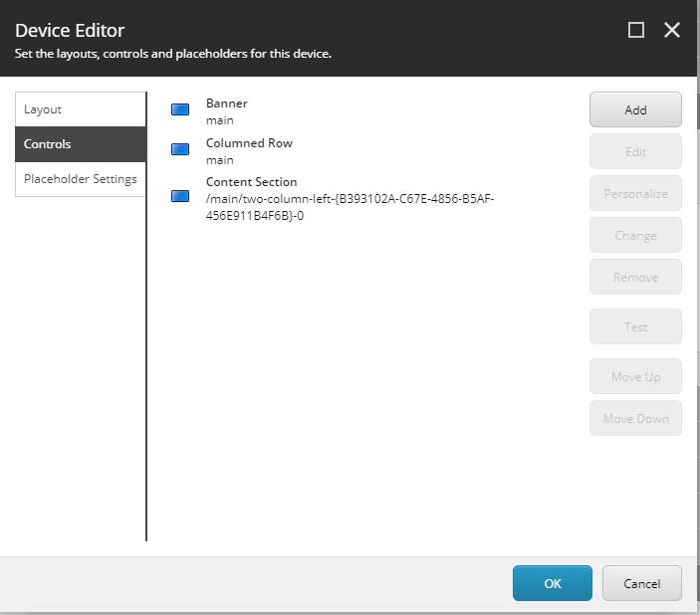This screenshot has height=615, width=700.
Task: Click the Move Up button
Action: [x=635, y=377]
